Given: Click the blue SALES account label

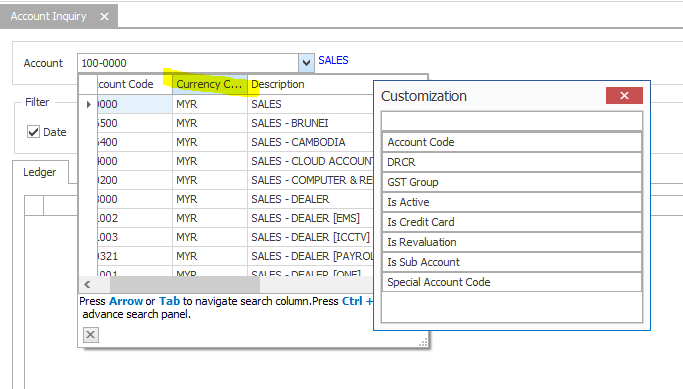Looking at the screenshot, I should pyautogui.click(x=333, y=60).
